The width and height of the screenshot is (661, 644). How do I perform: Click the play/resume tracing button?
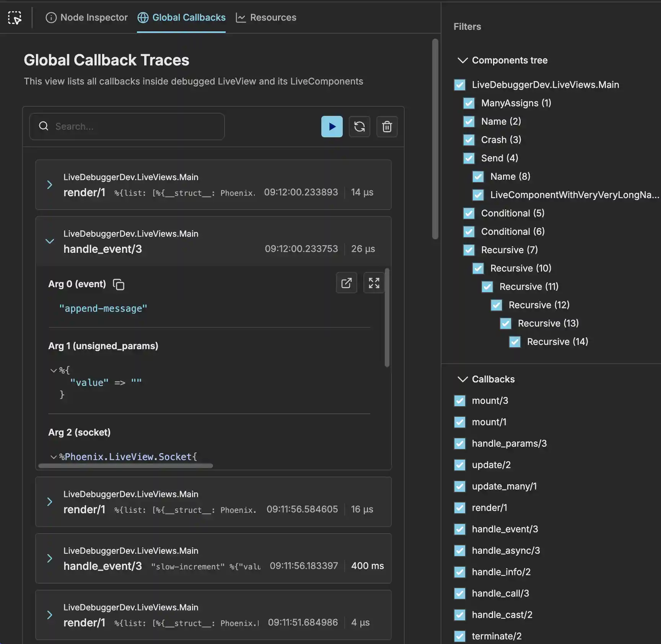(x=332, y=127)
